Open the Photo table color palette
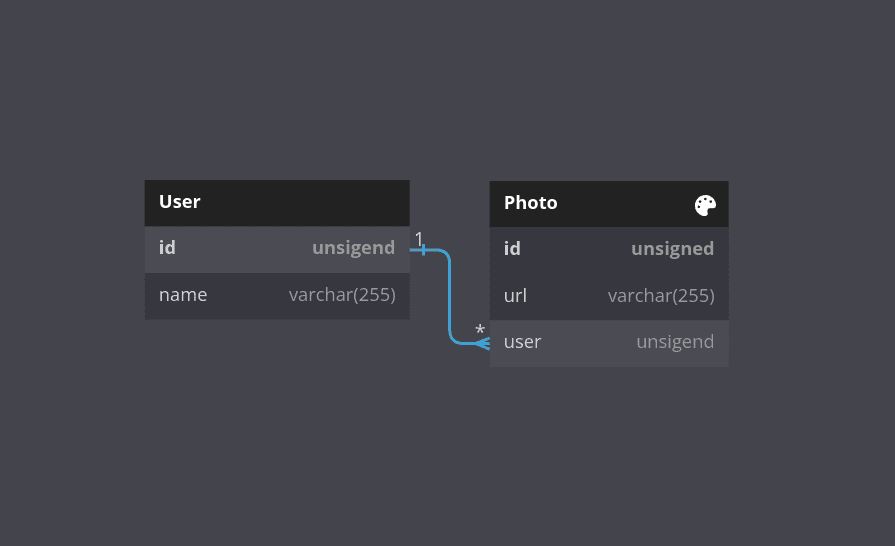The height and width of the screenshot is (546, 895). point(705,205)
